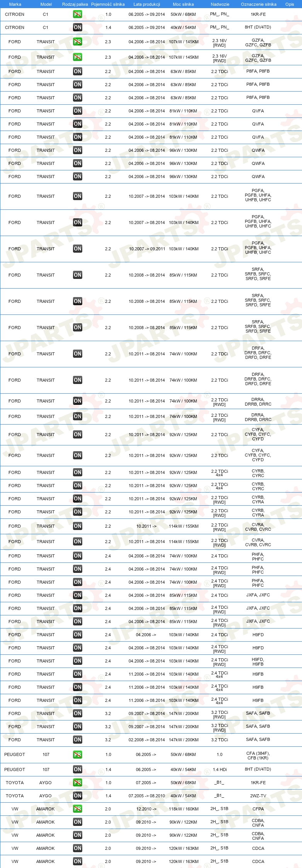The height and width of the screenshot is (868, 302).
Task: Click '3.2 TDCi' body in 02.2008 Transit row
Action: coord(220,740)
